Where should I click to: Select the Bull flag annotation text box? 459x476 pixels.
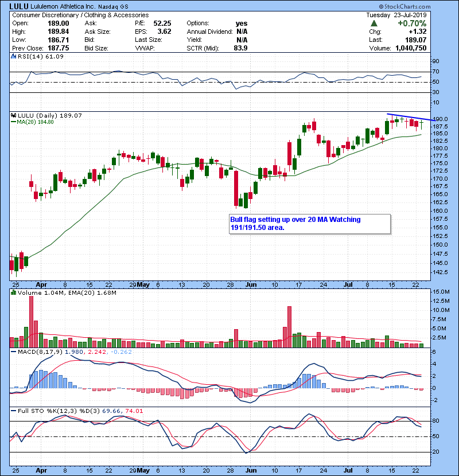pos(309,224)
